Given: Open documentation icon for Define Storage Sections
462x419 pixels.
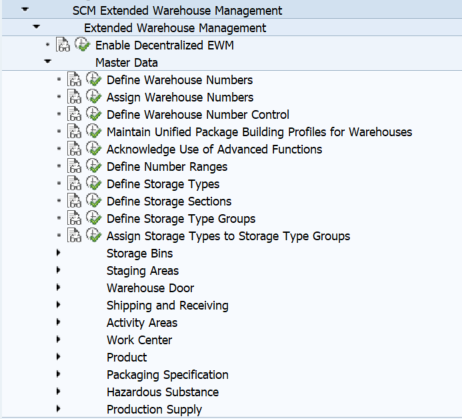Looking at the screenshot, I should click(x=74, y=201).
